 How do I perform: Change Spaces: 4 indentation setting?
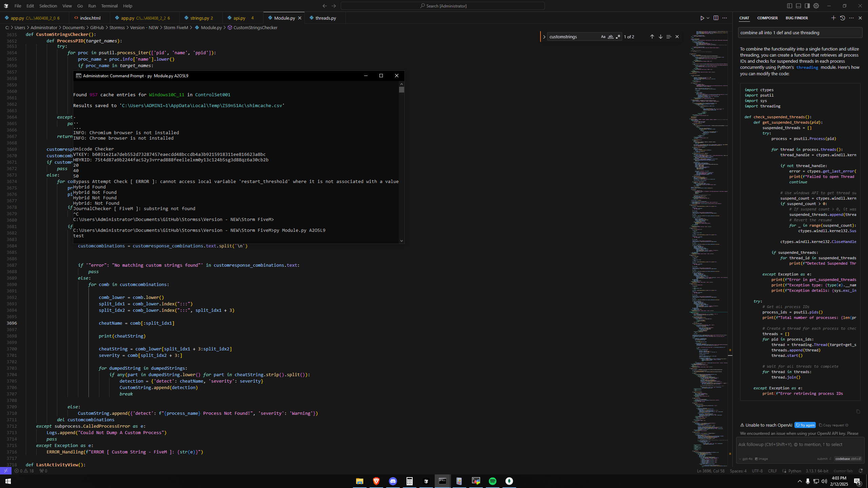pyautogui.click(x=738, y=471)
